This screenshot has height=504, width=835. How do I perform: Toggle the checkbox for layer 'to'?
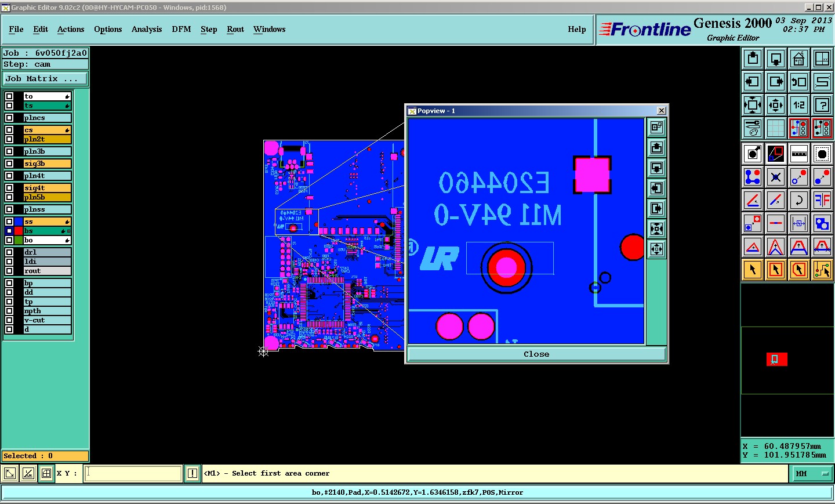click(9, 96)
